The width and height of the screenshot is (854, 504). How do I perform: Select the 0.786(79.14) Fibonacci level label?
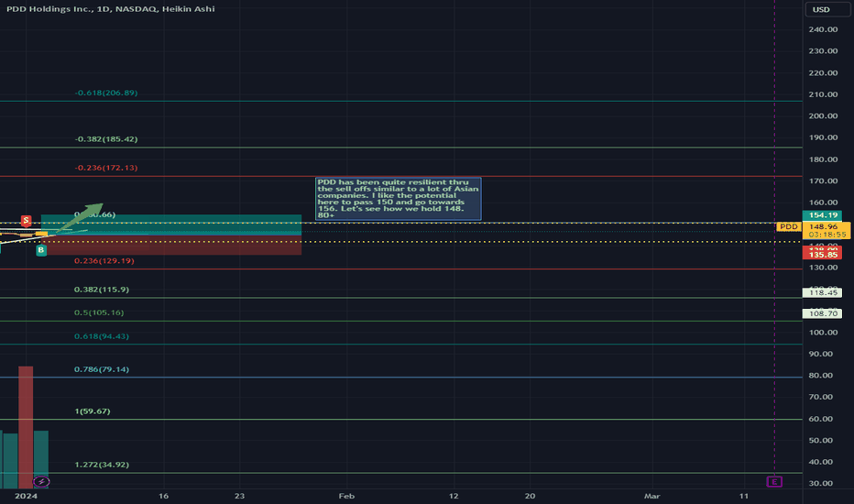[x=102, y=369]
